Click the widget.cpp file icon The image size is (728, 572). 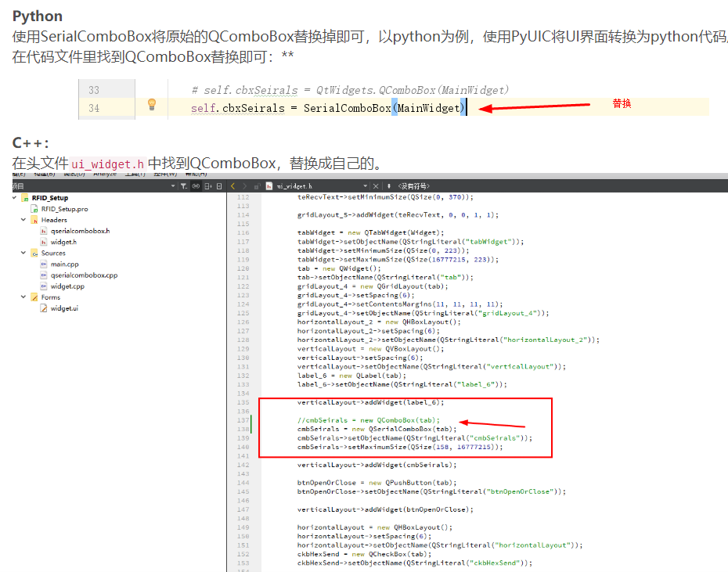click(44, 286)
